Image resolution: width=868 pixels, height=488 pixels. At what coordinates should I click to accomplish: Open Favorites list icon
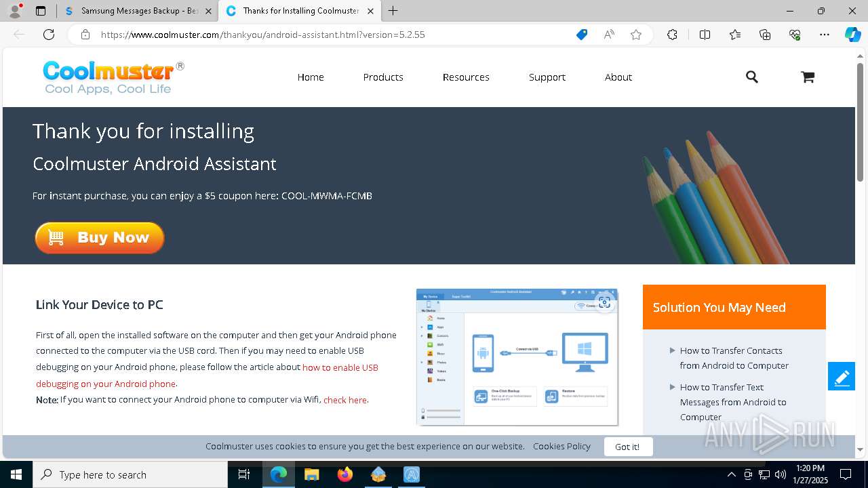pyautogui.click(x=735, y=35)
